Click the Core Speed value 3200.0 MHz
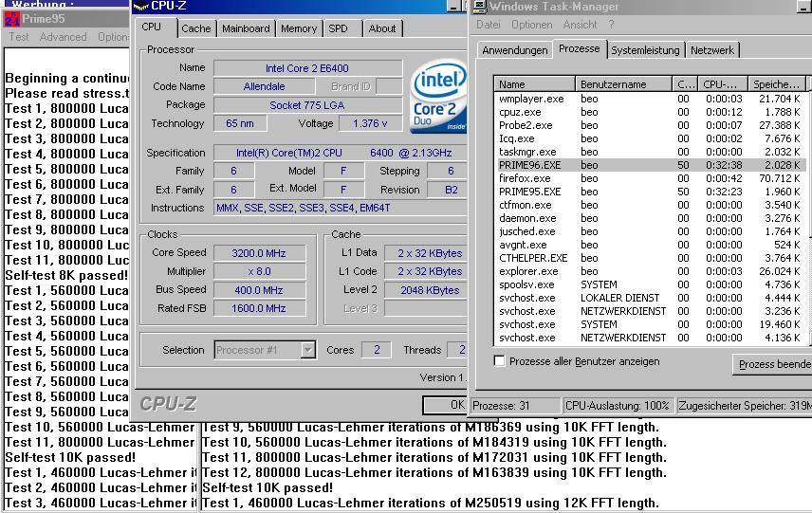Viewport: 812px width, 513px height. tap(259, 253)
